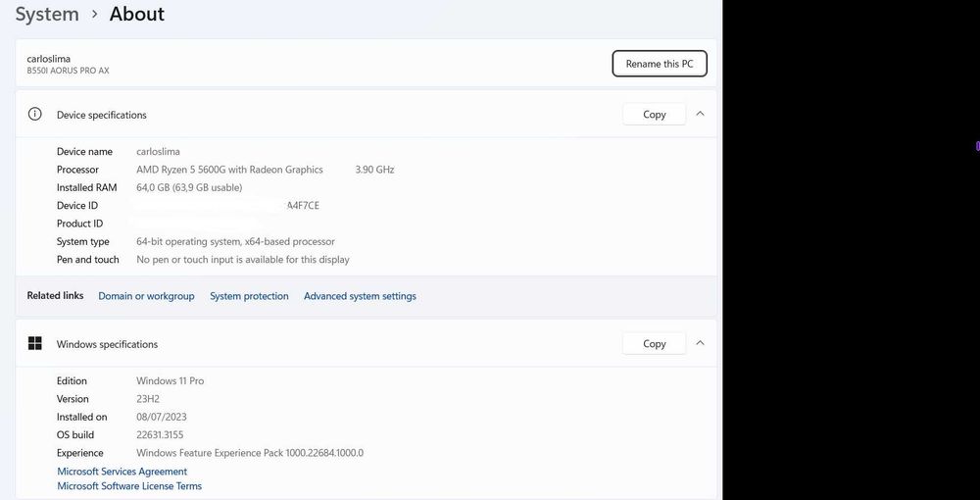Viewport: 980px width, 500px height.
Task: Click the Device specifications heading
Action: (x=102, y=115)
